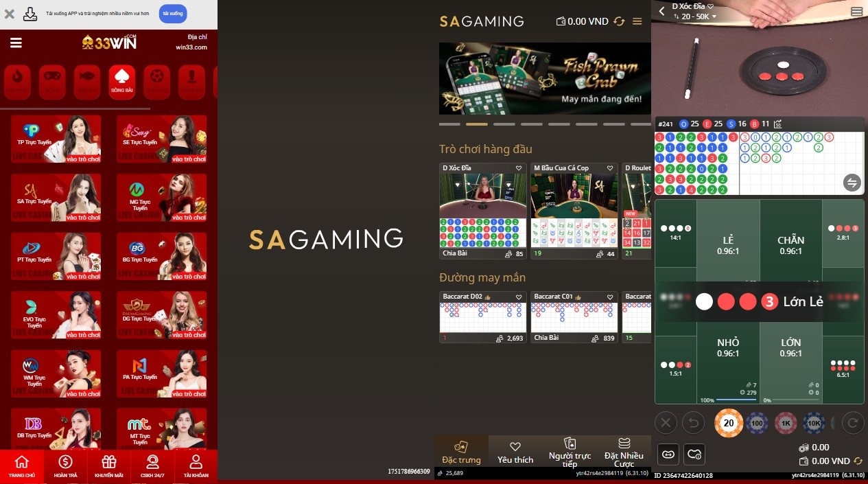
Task: Bet on four red discs 6.5:1
Action: [x=843, y=369]
